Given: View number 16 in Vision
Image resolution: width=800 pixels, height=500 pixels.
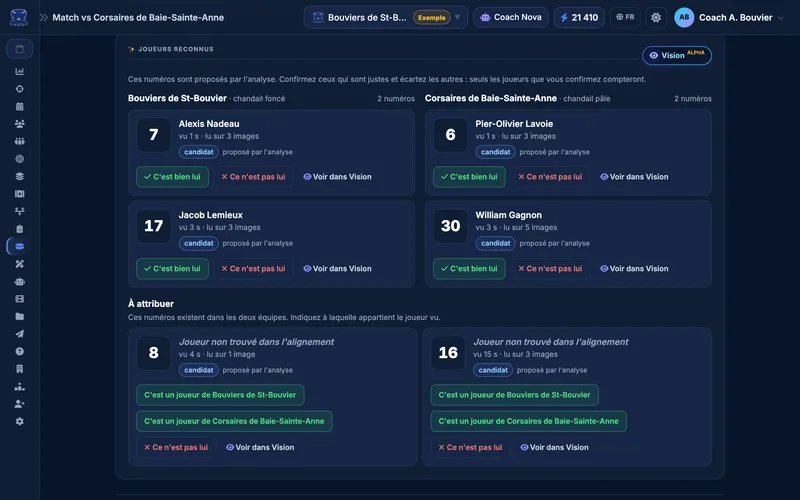Looking at the screenshot, I should [x=555, y=447].
